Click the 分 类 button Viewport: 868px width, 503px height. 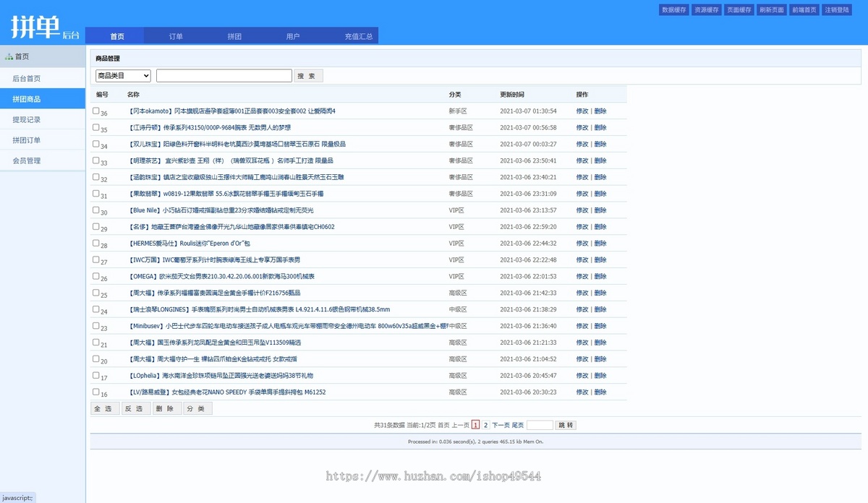point(197,408)
